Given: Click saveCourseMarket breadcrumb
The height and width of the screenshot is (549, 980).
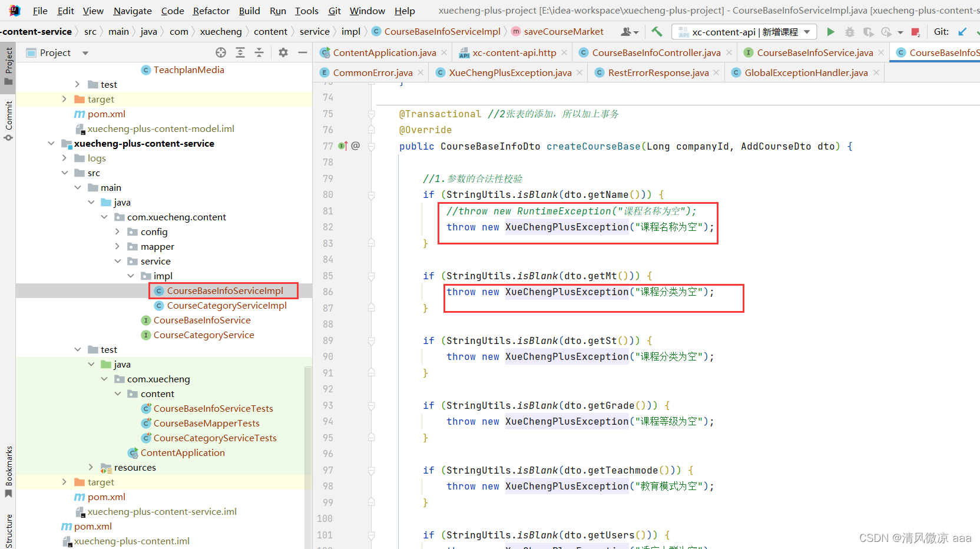Looking at the screenshot, I should tap(564, 32).
